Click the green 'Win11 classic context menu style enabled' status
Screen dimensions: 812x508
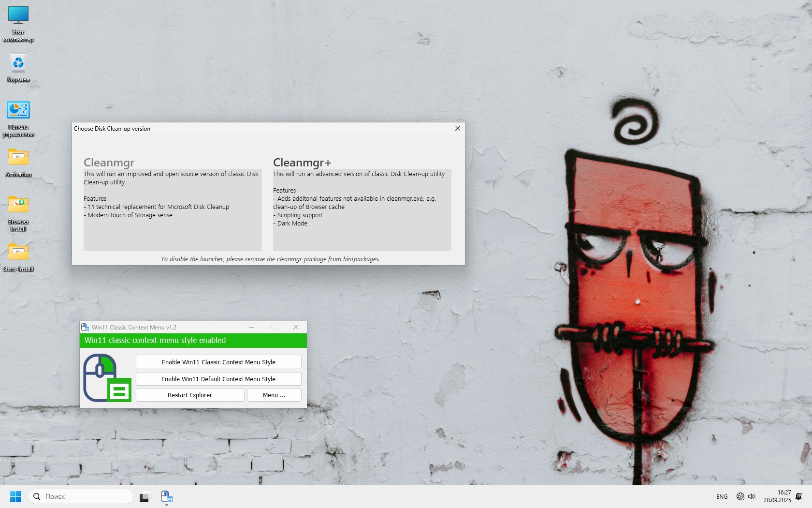(193, 341)
